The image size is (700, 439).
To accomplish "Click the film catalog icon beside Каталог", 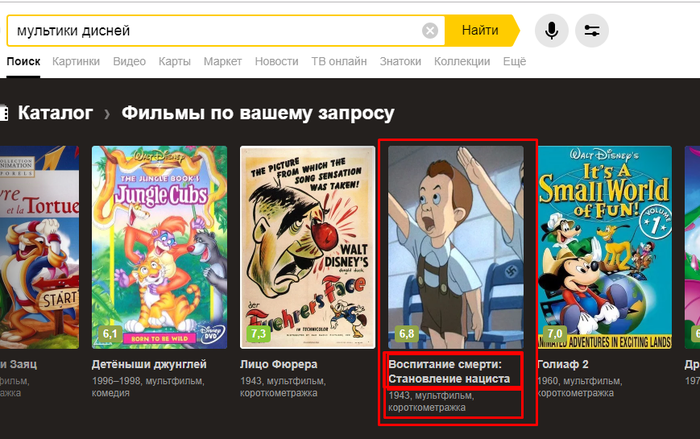I will point(4,113).
